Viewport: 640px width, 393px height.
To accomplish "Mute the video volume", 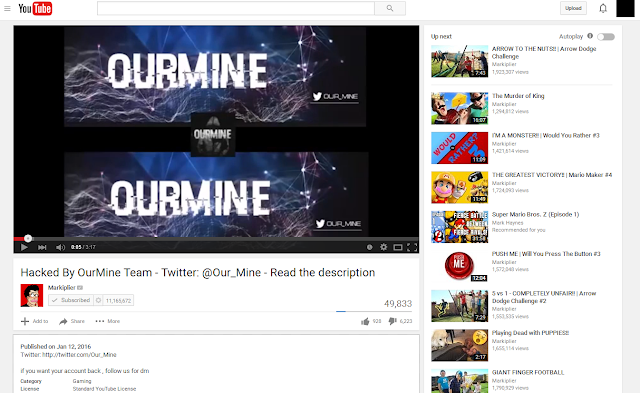I will [60, 247].
